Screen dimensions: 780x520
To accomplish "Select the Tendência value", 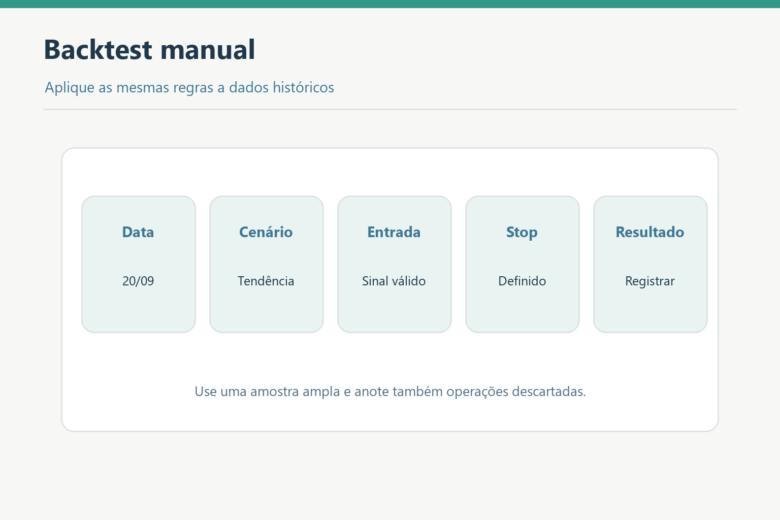I will click(x=266, y=281).
